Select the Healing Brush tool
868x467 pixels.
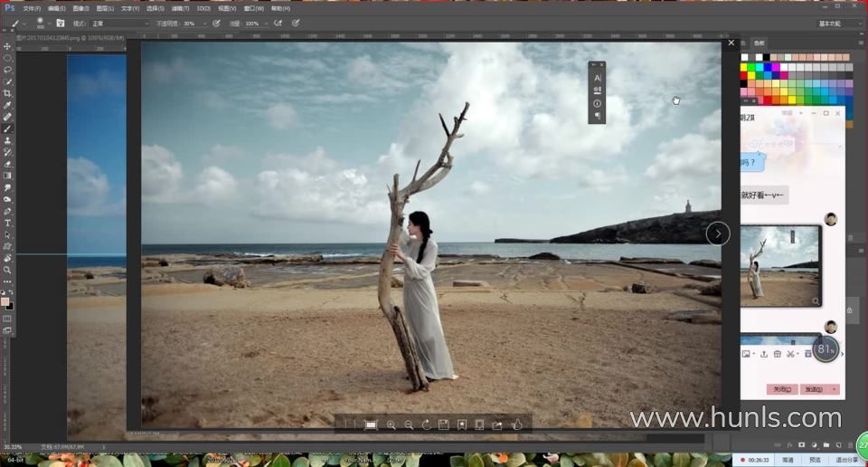[7, 117]
